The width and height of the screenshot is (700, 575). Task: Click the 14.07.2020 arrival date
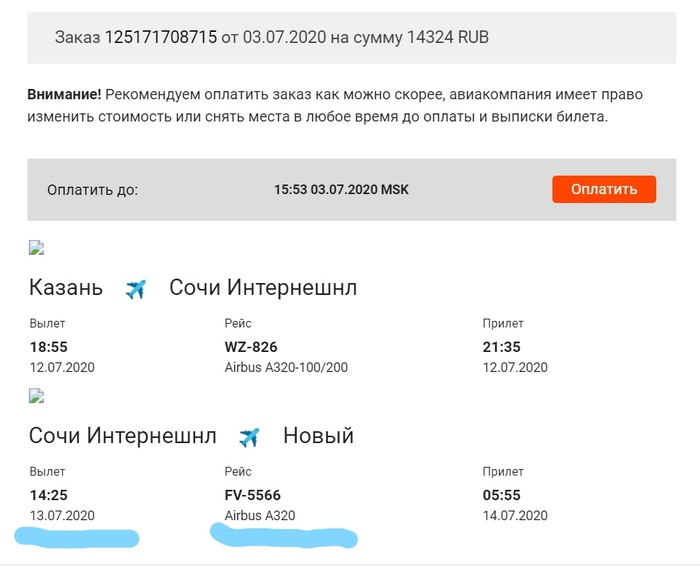(x=515, y=515)
